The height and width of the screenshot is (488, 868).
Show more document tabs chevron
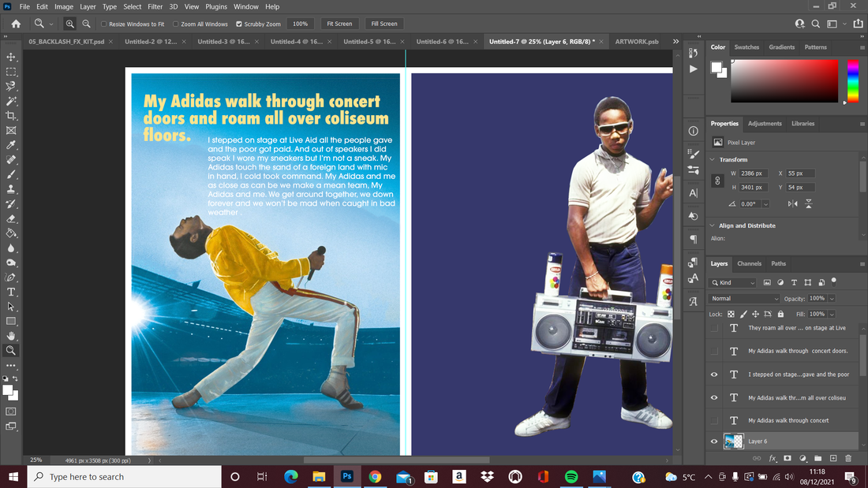(x=676, y=42)
